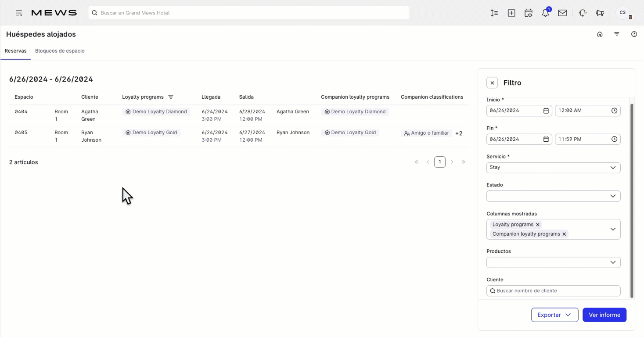
Task: Select the Reservas tab
Action: pos(15,51)
